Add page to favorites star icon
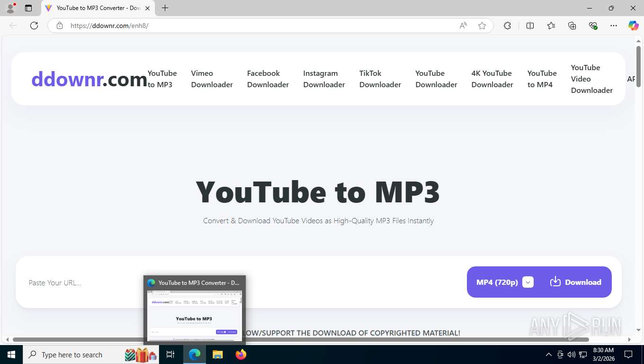 pos(482,26)
